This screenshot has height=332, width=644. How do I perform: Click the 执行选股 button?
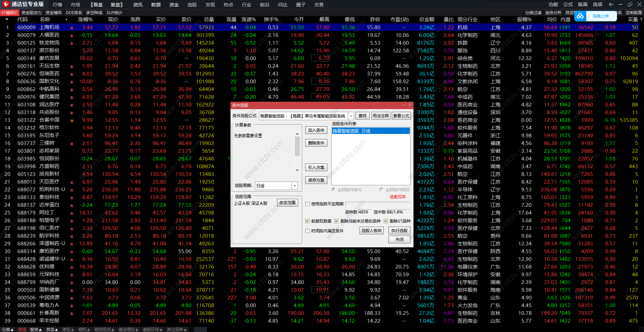[x=399, y=230]
